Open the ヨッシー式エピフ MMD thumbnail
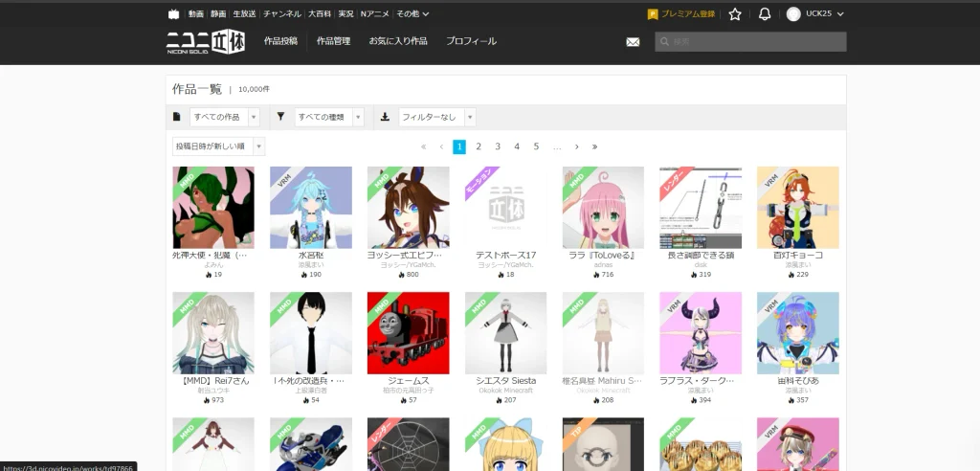 pyautogui.click(x=408, y=208)
